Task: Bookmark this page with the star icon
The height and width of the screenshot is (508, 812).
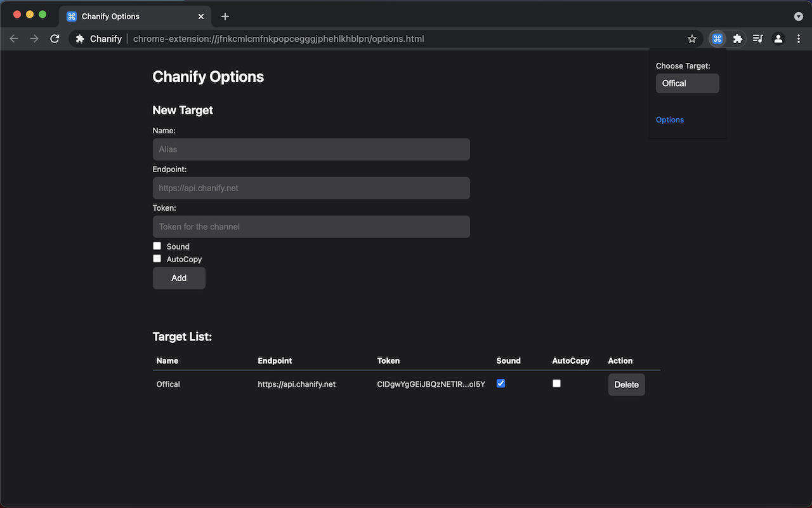Action: (x=691, y=39)
